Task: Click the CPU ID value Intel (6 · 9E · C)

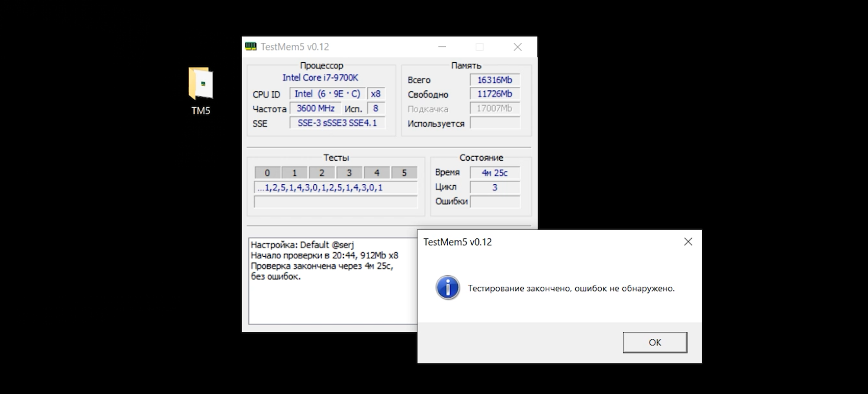Action: coord(327,94)
